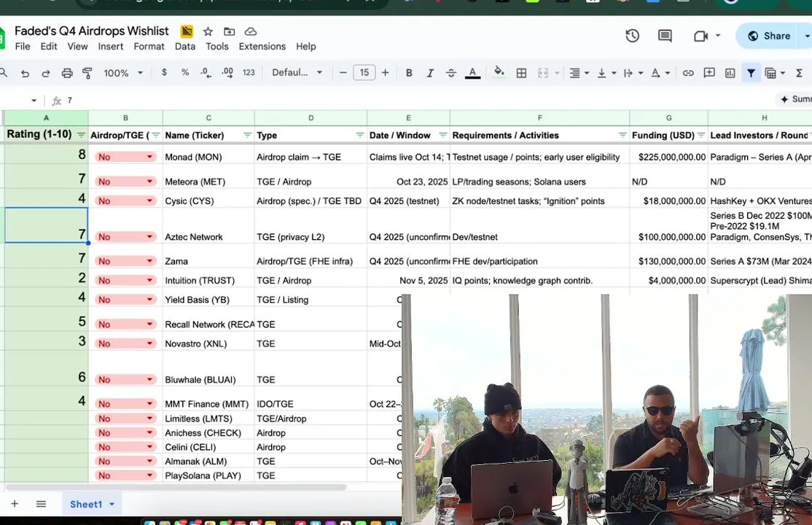Add a new sheet with plus button
Viewport: 812px width, 525px height.
pos(15,504)
